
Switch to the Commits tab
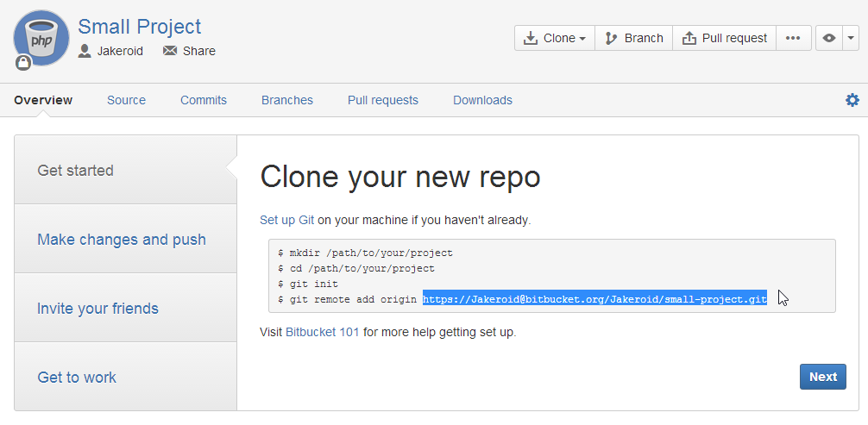(x=204, y=100)
